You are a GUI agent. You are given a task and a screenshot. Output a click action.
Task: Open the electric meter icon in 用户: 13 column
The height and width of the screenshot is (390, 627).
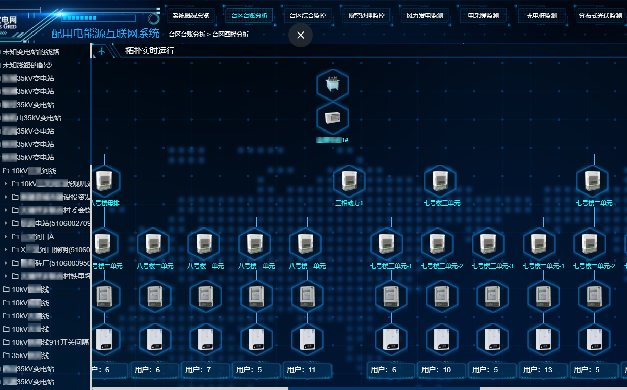543,296
